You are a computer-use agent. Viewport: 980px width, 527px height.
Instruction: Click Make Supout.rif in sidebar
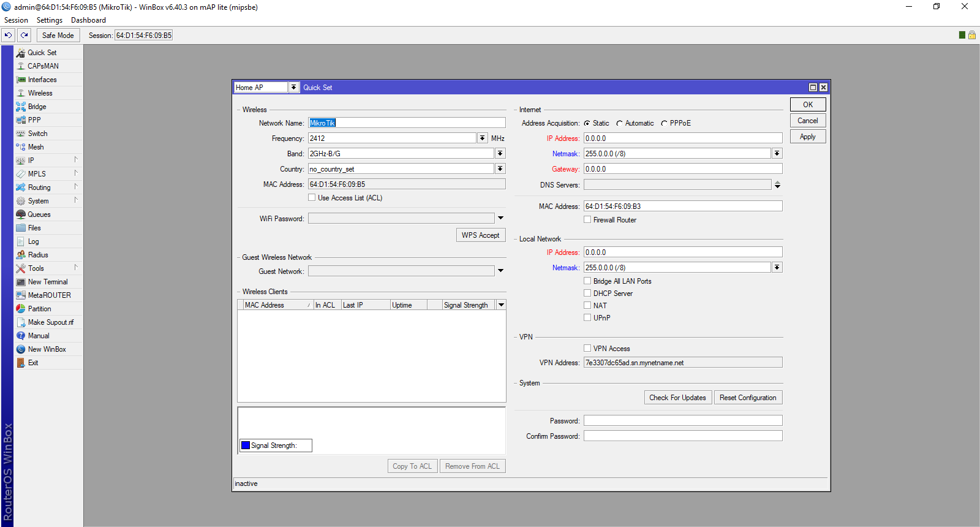click(x=48, y=322)
